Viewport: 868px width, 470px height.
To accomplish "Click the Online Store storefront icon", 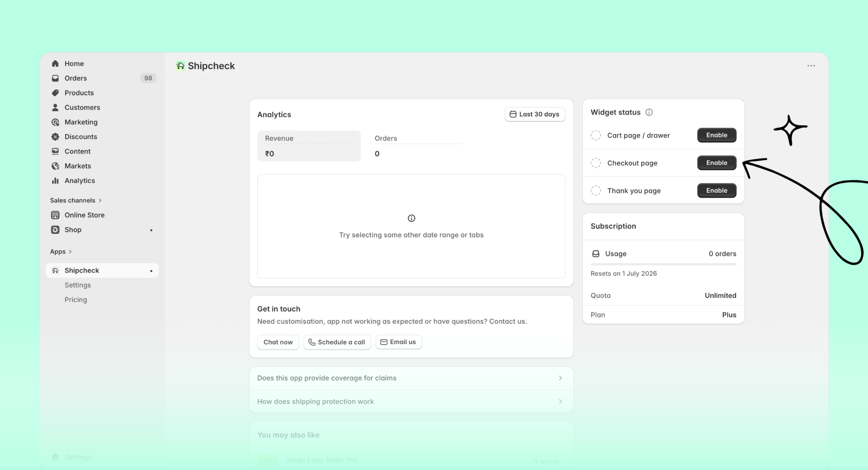I will [55, 215].
